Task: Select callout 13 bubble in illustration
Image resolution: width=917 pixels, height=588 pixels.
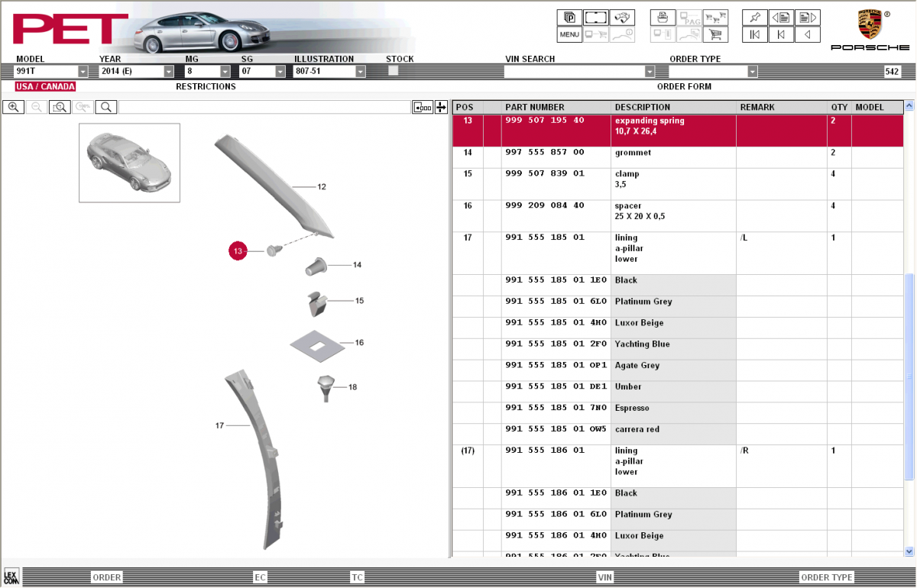Action: 238,250
